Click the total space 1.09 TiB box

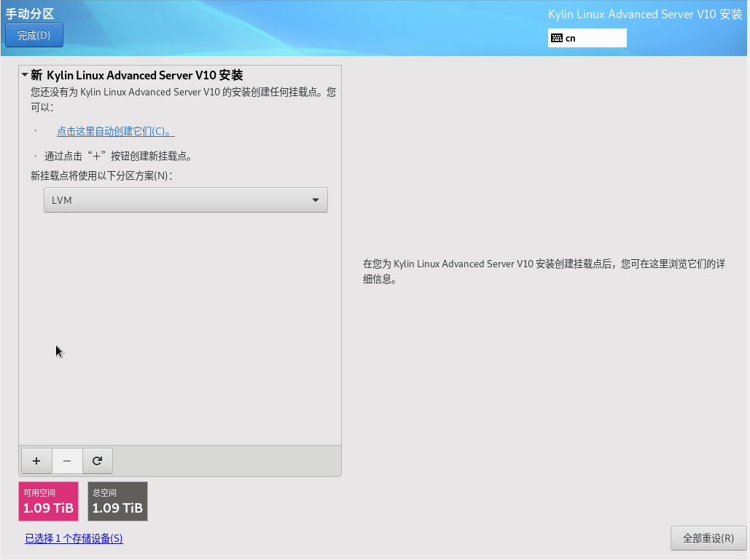[x=117, y=501]
